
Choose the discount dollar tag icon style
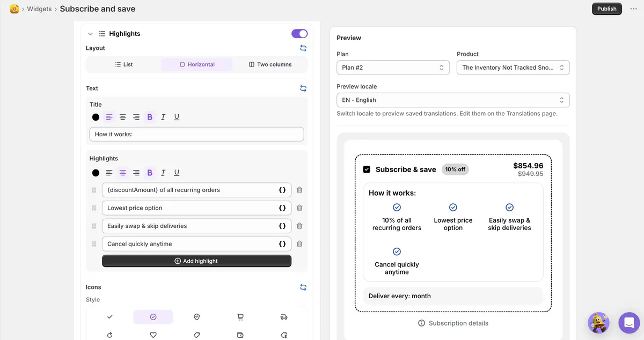point(284,335)
